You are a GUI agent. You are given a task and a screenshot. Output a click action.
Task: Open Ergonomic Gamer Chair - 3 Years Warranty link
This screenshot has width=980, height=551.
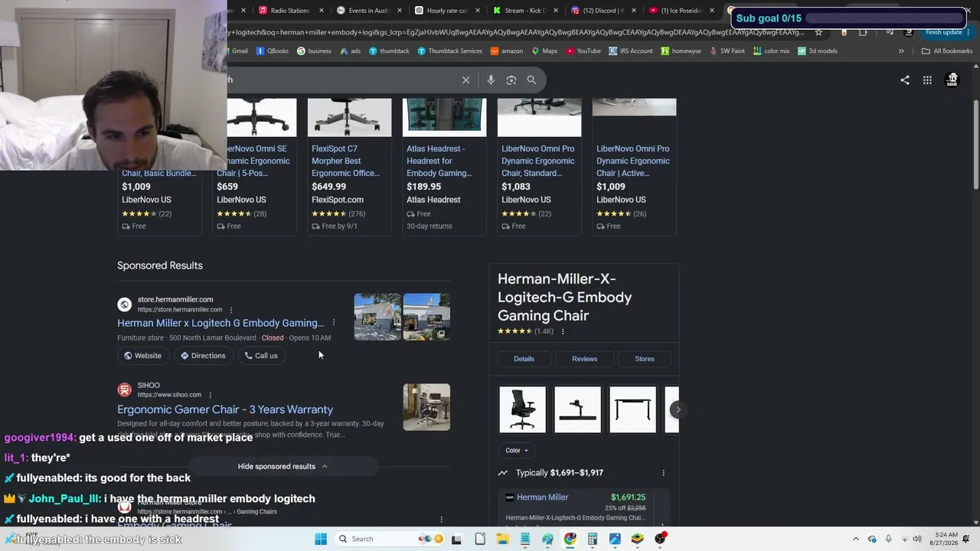click(225, 409)
